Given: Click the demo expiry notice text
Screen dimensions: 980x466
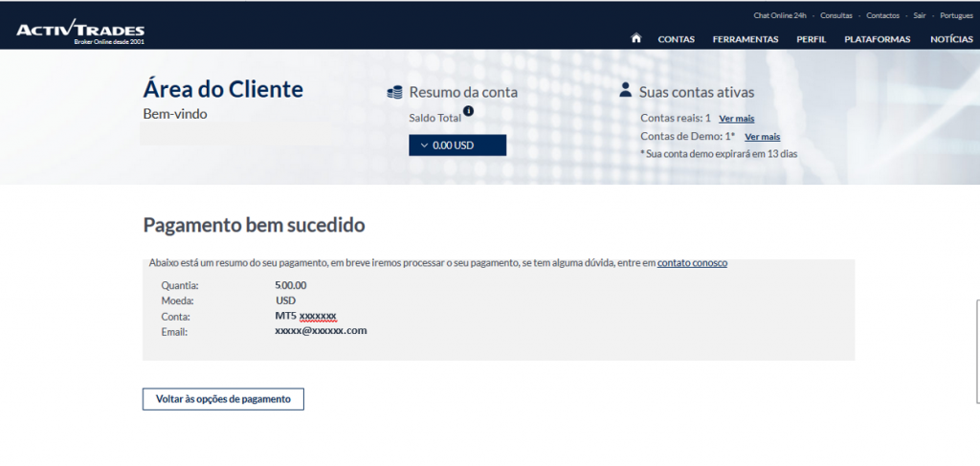Looking at the screenshot, I should (x=720, y=154).
